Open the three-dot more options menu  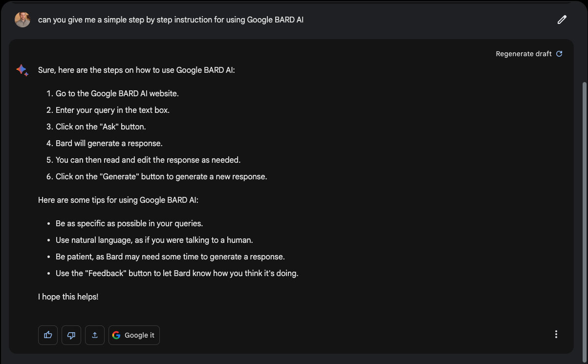point(556,335)
